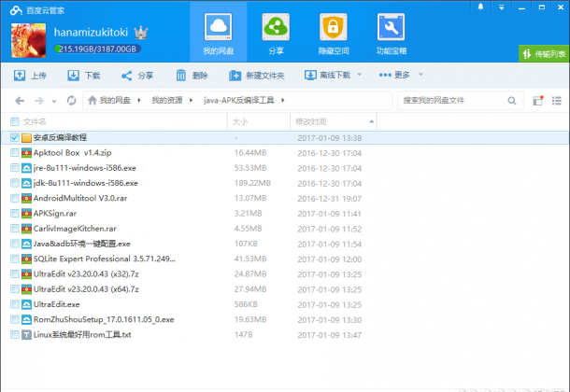Go forward with the right arrow
Image resolution: width=570 pixels, height=392 pixels.
click(39, 101)
